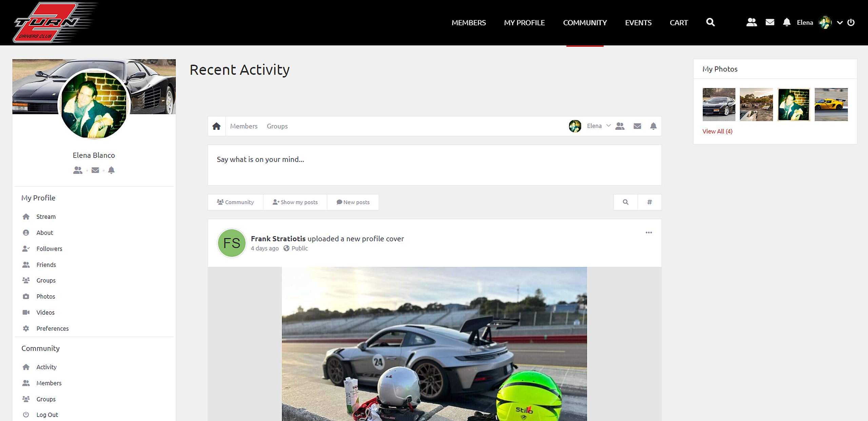This screenshot has width=868, height=421.
Task: Click bell icon under Elena Blanco name
Action: click(111, 170)
